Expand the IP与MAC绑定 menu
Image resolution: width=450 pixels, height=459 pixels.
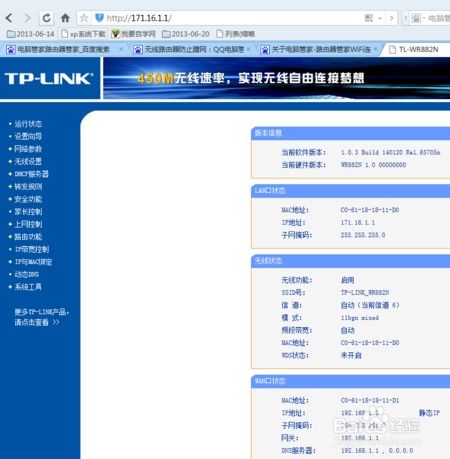pos(33,262)
